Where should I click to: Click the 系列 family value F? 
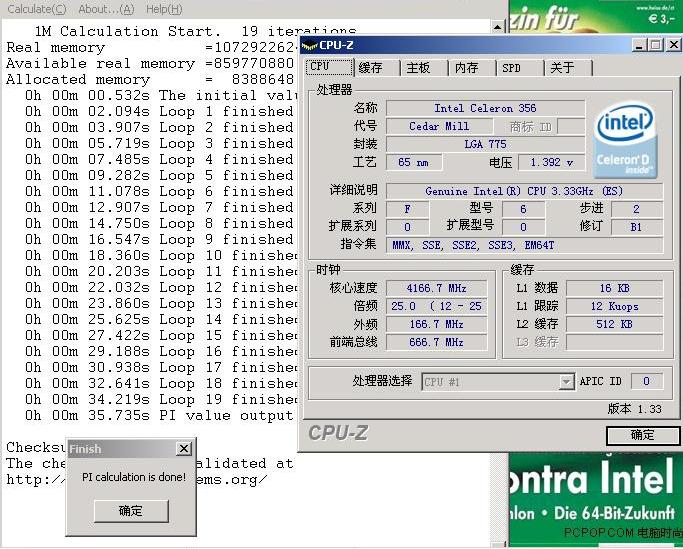[407, 209]
